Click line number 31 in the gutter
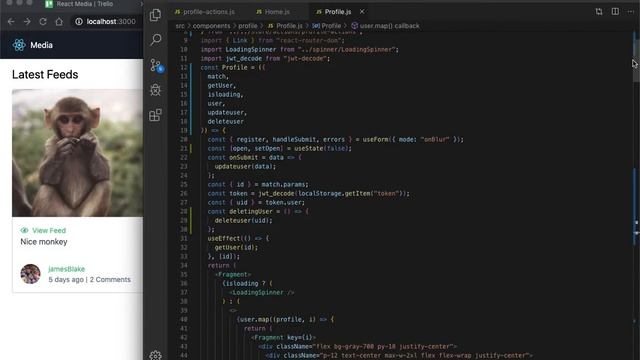 pos(184,238)
